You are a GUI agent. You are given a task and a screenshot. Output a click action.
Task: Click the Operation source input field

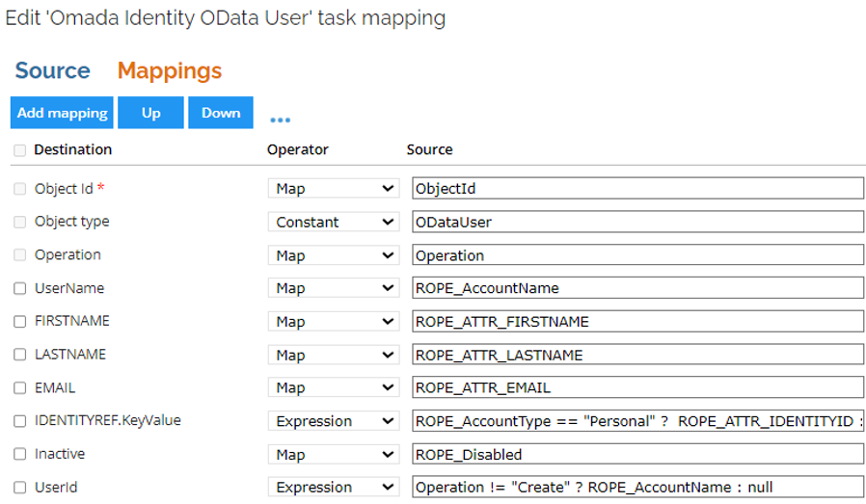(x=637, y=255)
